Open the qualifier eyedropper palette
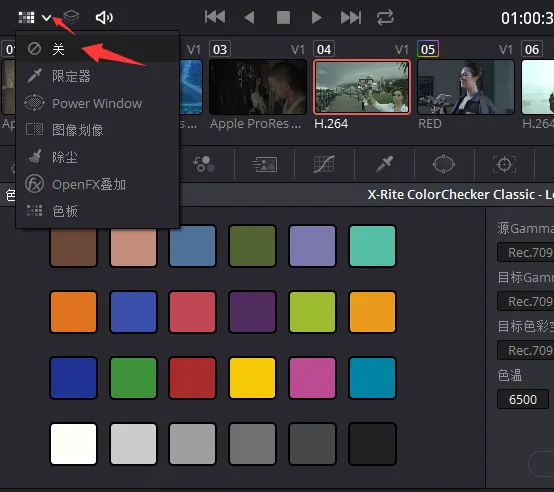Image resolution: width=554 pixels, height=492 pixels. pos(384,165)
